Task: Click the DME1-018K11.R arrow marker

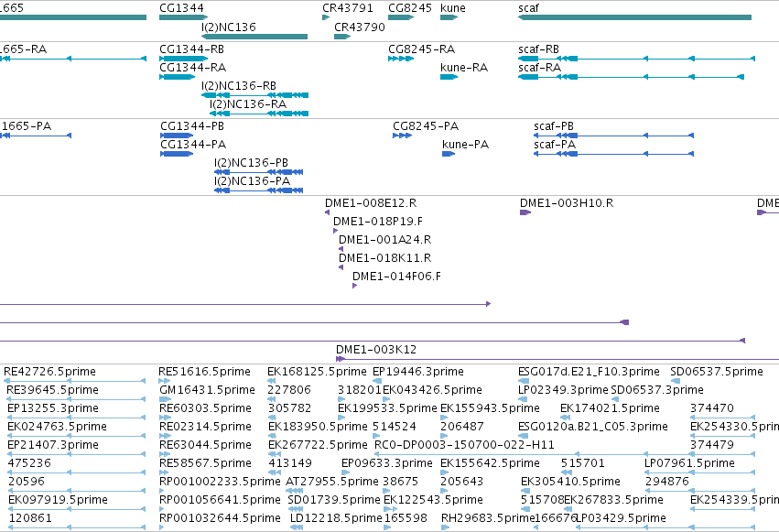Action: [341, 267]
